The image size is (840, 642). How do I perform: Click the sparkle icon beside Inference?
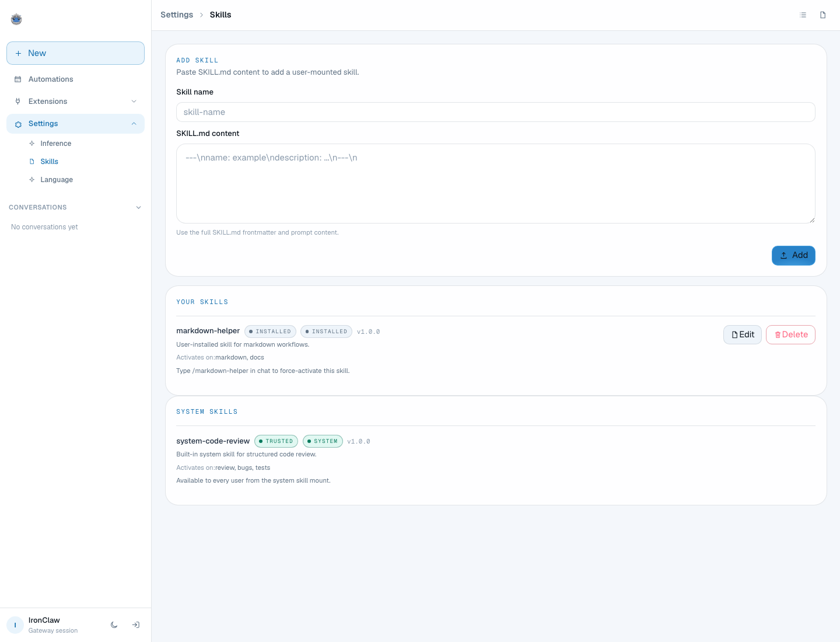tap(32, 144)
